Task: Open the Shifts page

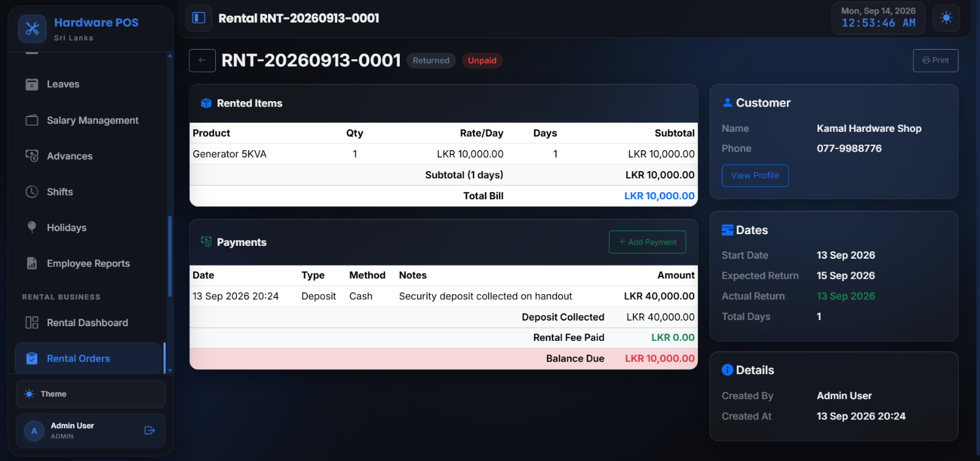Action: pos(87,192)
